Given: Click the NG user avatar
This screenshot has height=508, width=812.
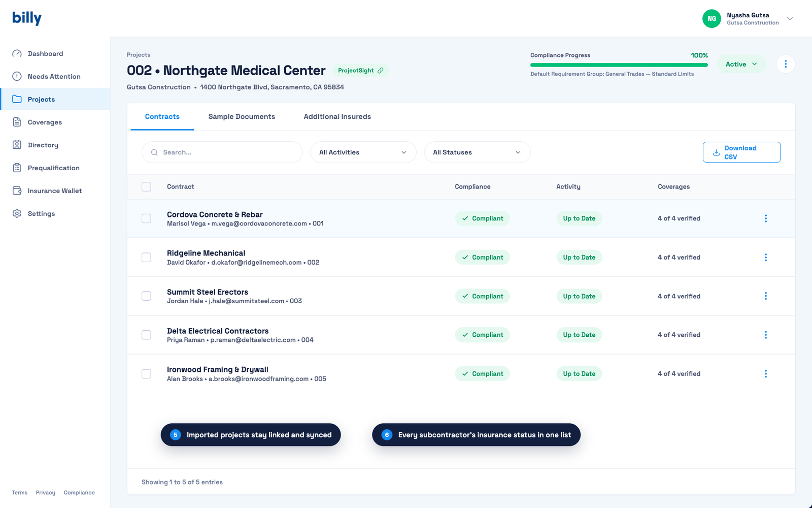Looking at the screenshot, I should point(712,18).
